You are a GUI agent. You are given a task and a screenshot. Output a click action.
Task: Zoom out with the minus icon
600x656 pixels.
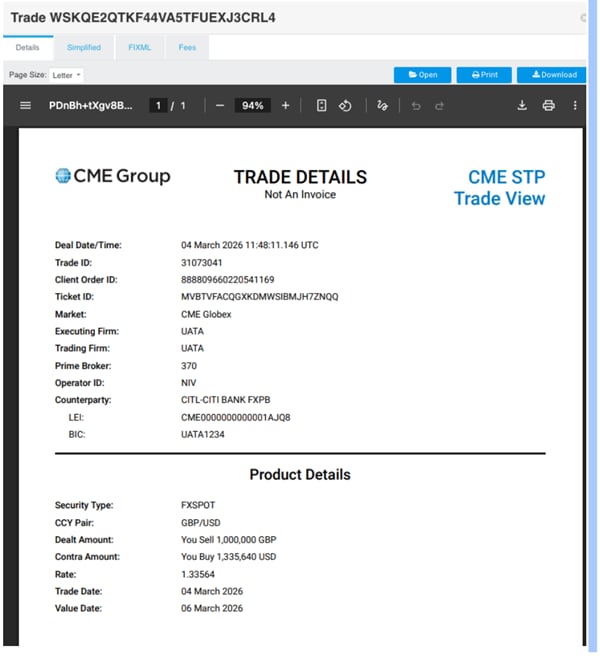pyautogui.click(x=220, y=105)
